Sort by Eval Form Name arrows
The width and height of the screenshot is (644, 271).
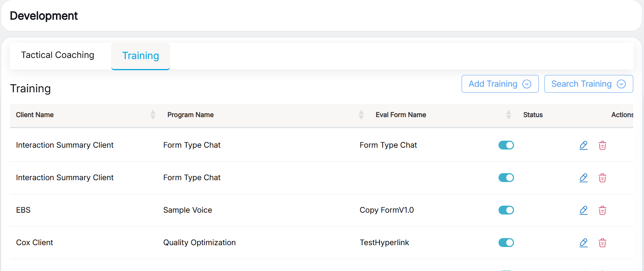pyautogui.click(x=508, y=115)
